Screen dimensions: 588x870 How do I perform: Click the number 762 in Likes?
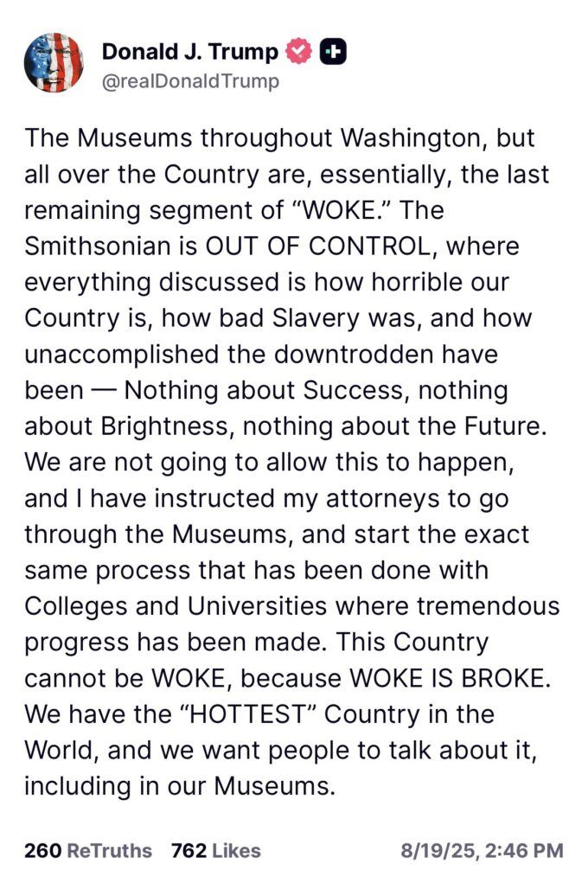(x=189, y=851)
